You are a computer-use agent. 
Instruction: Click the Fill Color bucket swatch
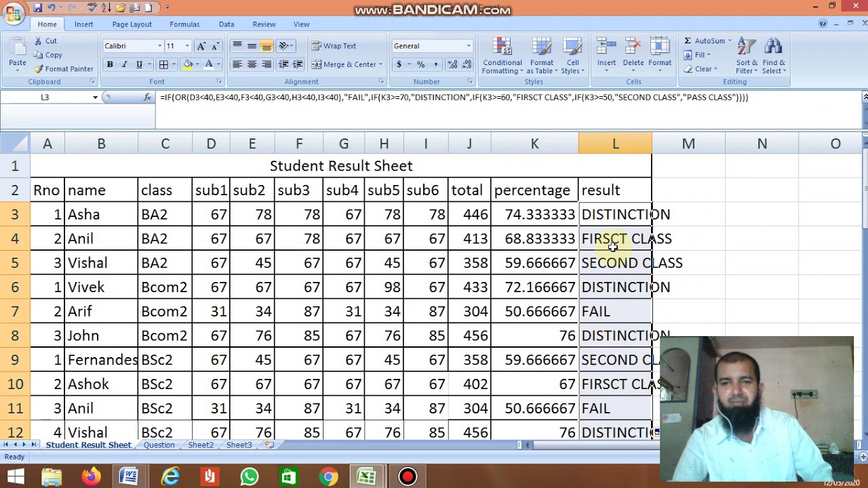coord(188,64)
